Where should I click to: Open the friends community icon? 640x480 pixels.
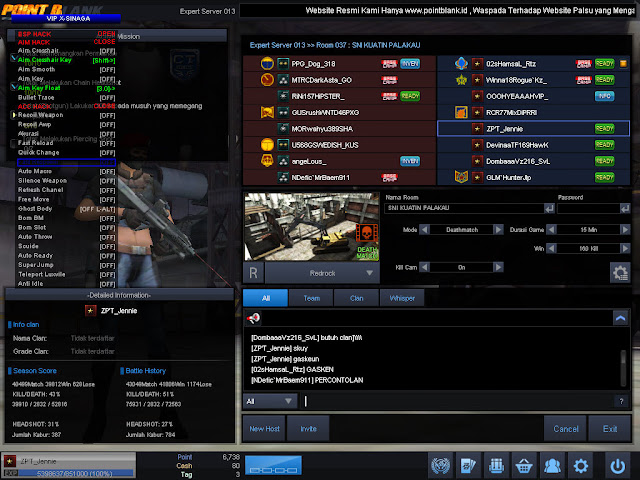552,465
